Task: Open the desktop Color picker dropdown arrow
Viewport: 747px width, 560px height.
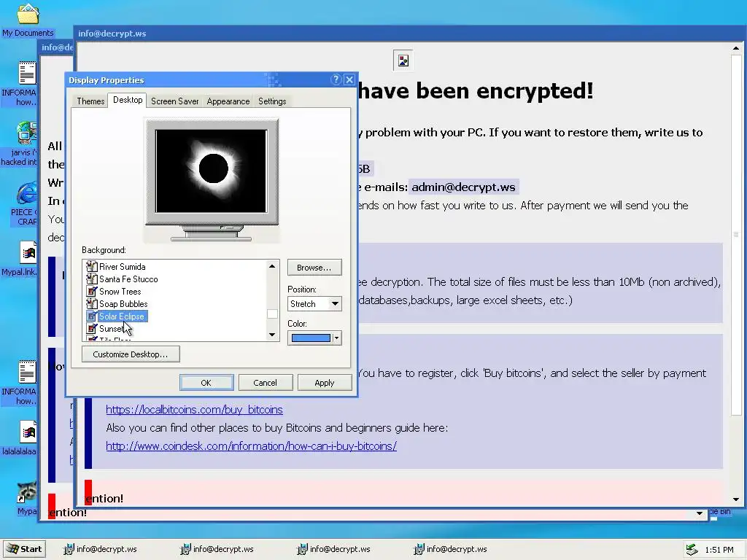Action: pos(336,338)
